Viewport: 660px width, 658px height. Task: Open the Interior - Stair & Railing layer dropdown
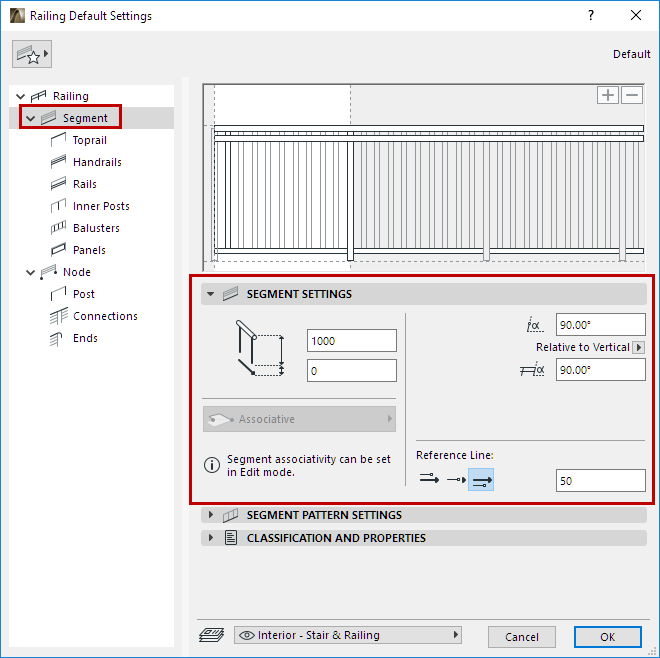[348, 635]
